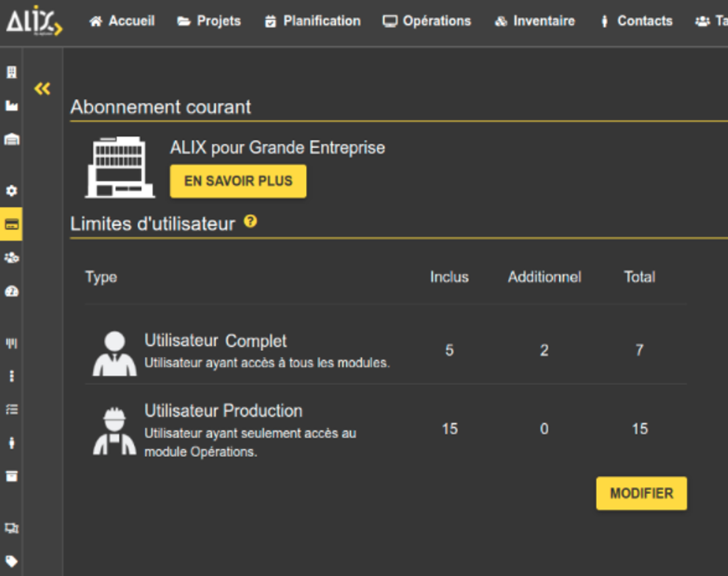Open the Planification menu
The width and height of the screenshot is (728, 576).
312,21
